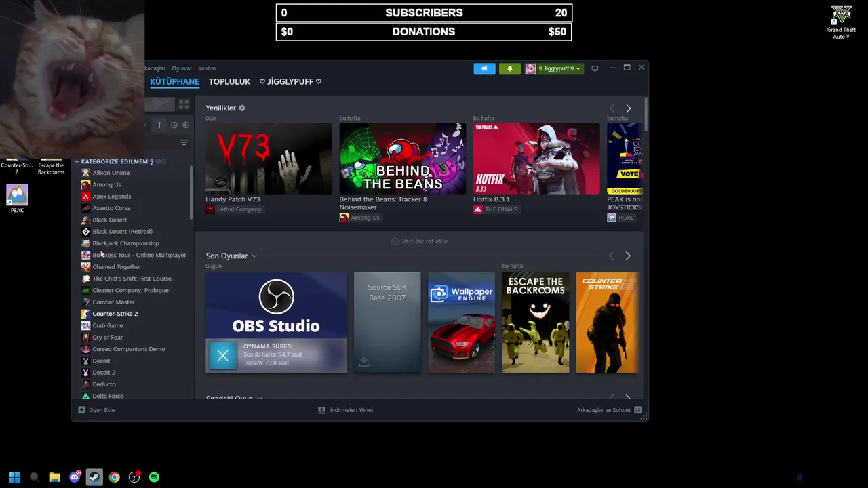Open the Escape the Backrooms game tile

(x=535, y=323)
